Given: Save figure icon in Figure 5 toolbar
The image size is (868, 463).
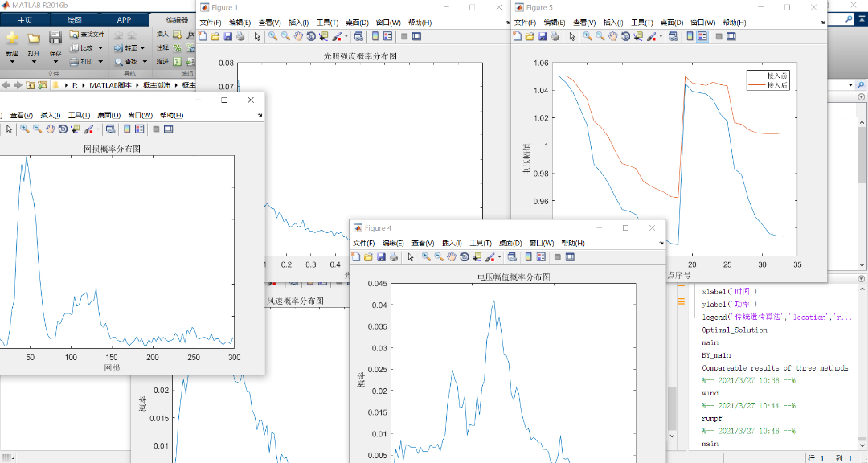Looking at the screenshot, I should tap(542, 36).
